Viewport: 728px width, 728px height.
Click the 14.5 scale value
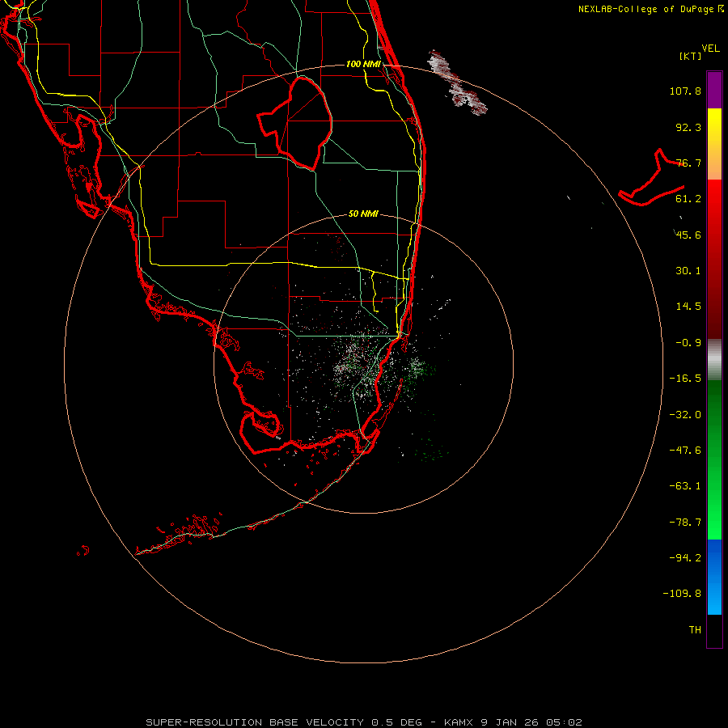tap(688, 307)
